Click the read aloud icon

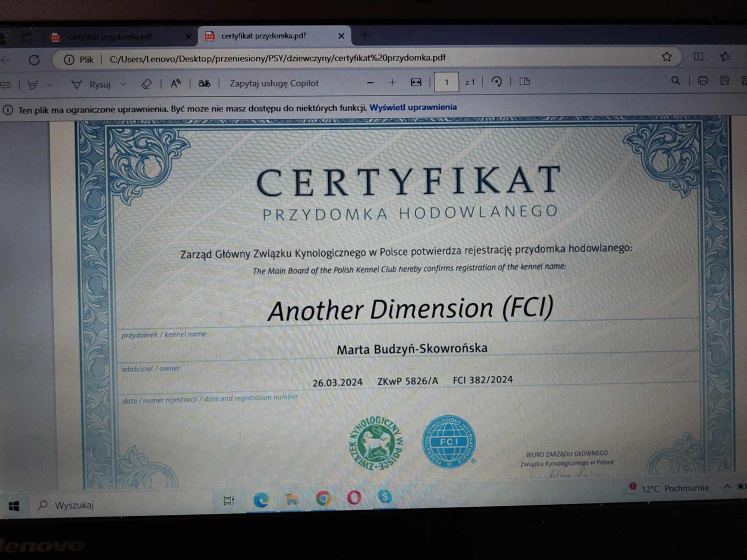175,84
